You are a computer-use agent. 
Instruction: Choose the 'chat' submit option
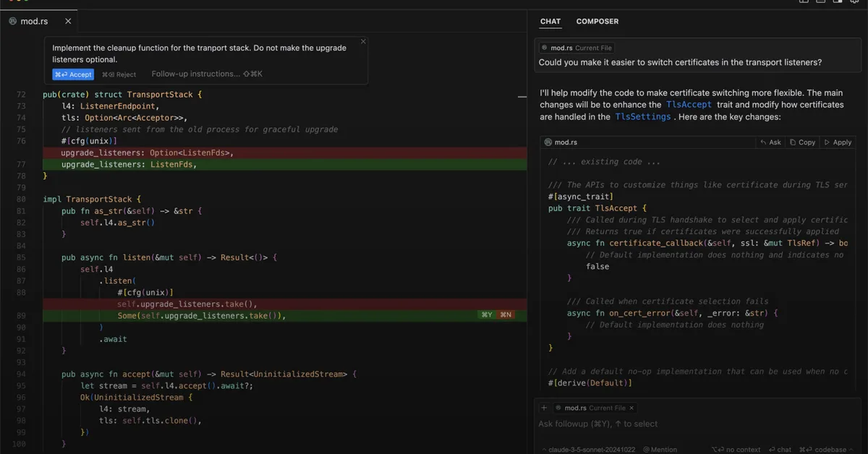pos(780,449)
